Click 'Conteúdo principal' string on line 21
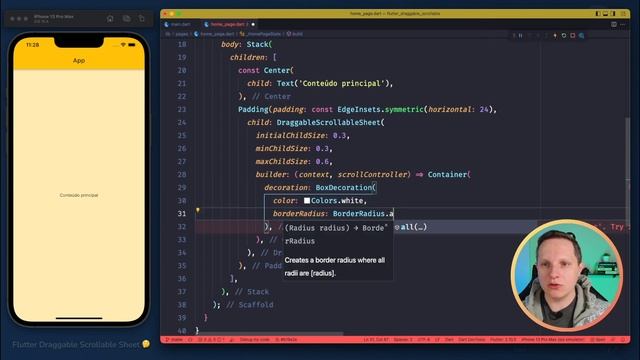The height and width of the screenshot is (360, 640). (x=342, y=83)
